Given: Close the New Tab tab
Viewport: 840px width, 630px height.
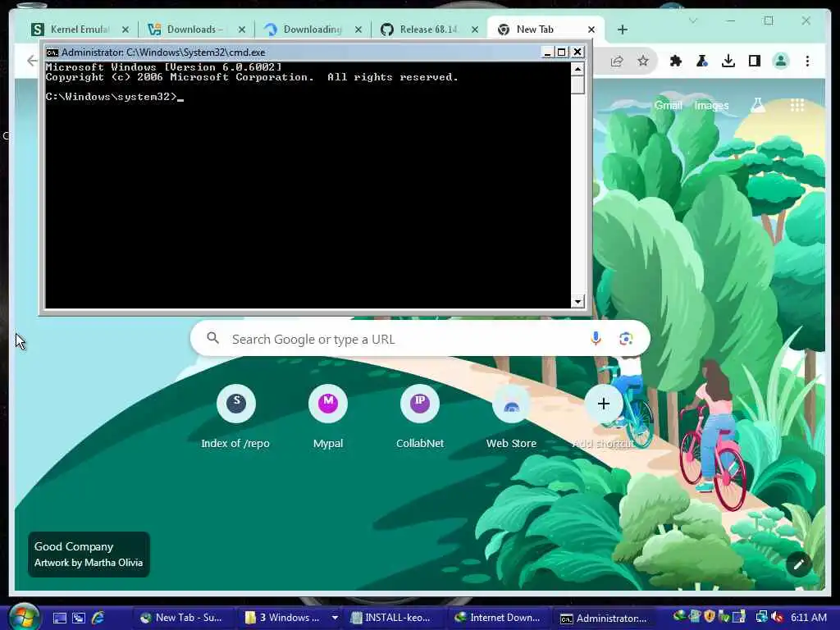Looking at the screenshot, I should (591, 30).
